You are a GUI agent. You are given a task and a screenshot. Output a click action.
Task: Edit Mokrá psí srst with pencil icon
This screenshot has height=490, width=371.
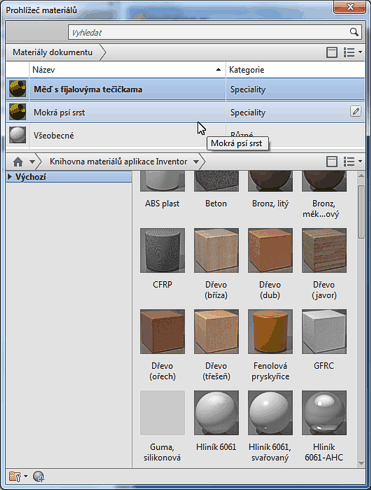(x=356, y=111)
